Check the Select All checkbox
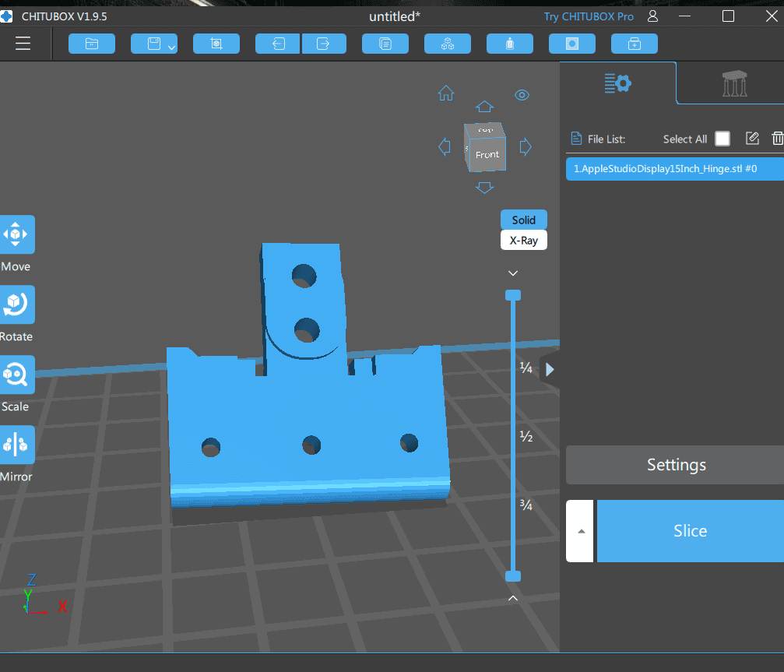This screenshot has width=784, height=672. (x=722, y=139)
